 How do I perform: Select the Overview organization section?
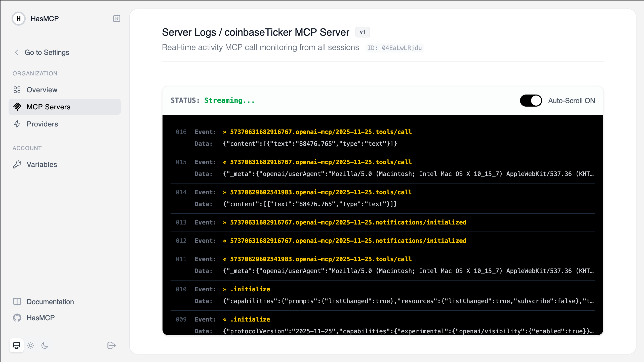42,90
